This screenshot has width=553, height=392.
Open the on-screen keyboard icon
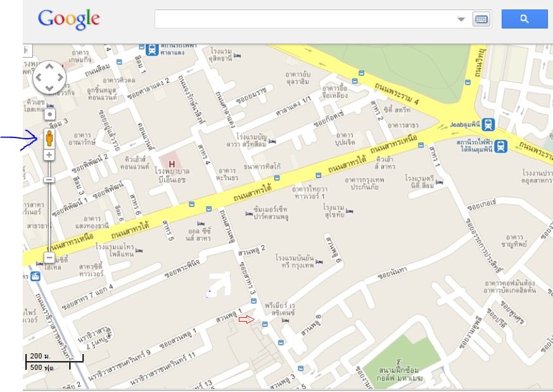click(481, 19)
